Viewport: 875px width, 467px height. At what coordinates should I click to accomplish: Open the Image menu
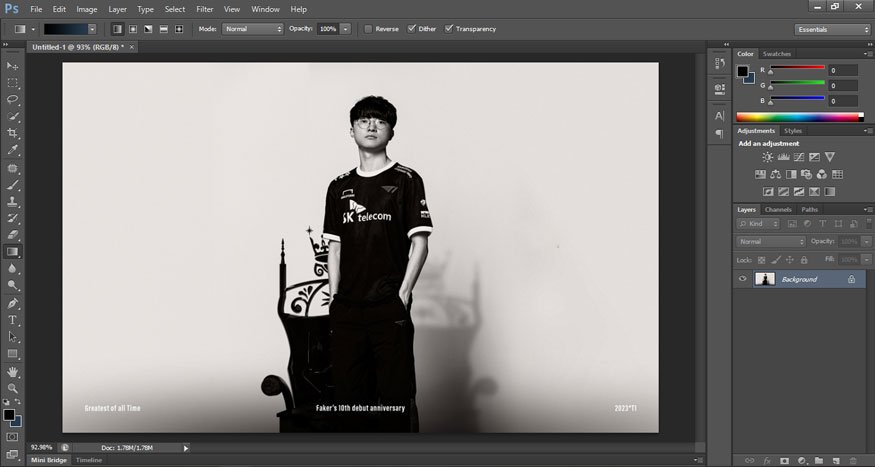[x=86, y=9]
